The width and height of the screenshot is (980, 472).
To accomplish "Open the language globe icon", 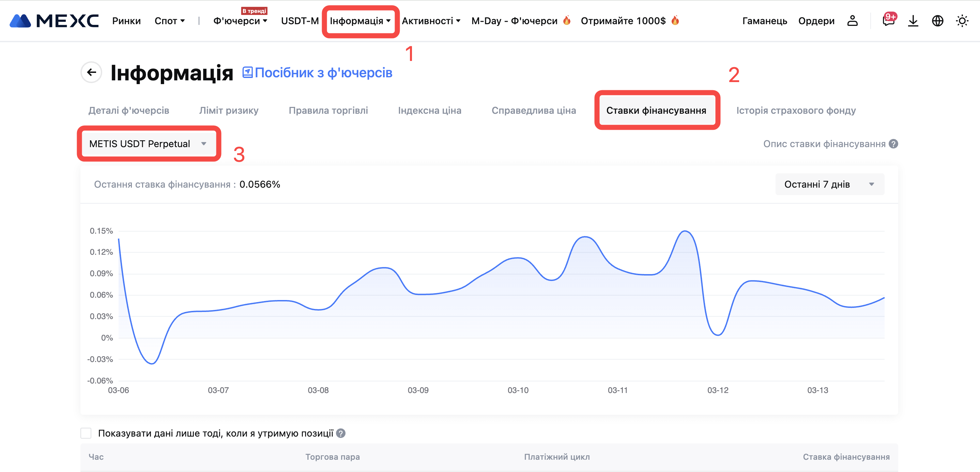I will pyautogui.click(x=937, y=21).
